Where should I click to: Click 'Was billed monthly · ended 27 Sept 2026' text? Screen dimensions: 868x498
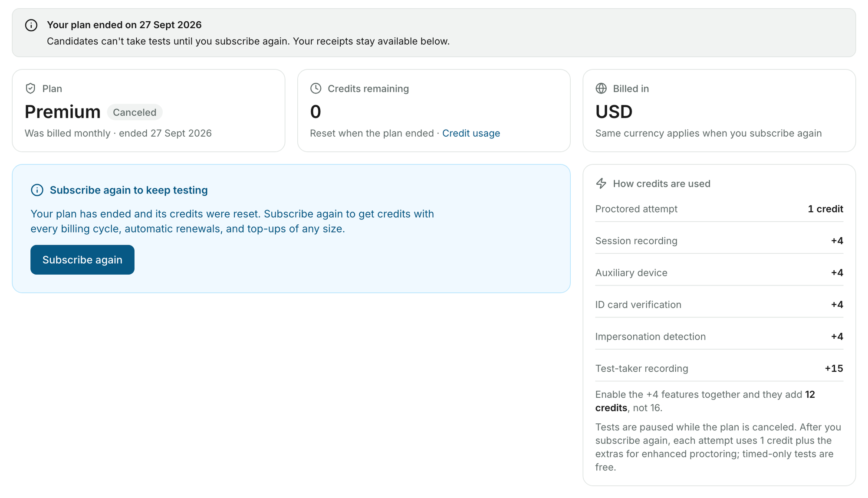(118, 133)
